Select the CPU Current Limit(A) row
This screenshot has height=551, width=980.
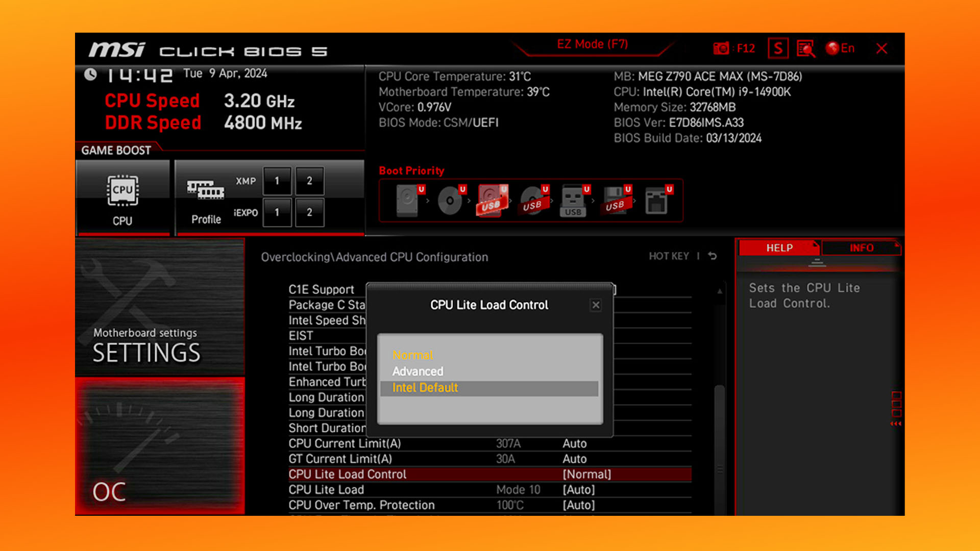pos(490,444)
